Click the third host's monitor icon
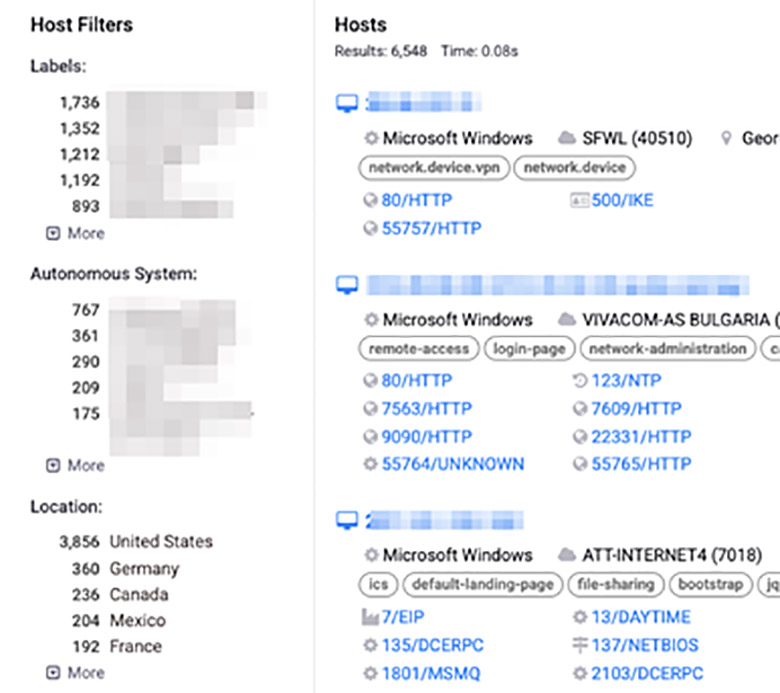780x693 pixels. pos(346,520)
